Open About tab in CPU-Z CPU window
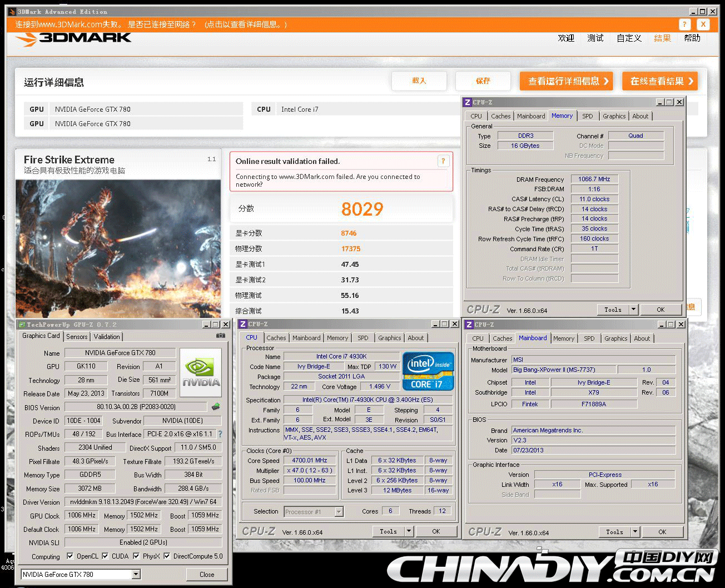The height and width of the screenshot is (588, 725). click(416, 338)
